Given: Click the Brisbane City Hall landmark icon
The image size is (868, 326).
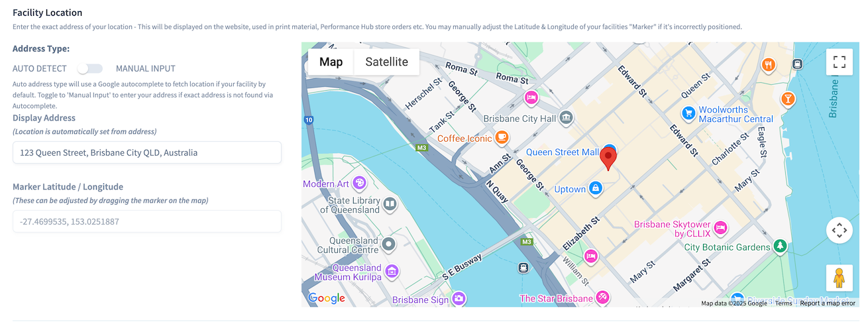Looking at the screenshot, I should pyautogui.click(x=566, y=119).
